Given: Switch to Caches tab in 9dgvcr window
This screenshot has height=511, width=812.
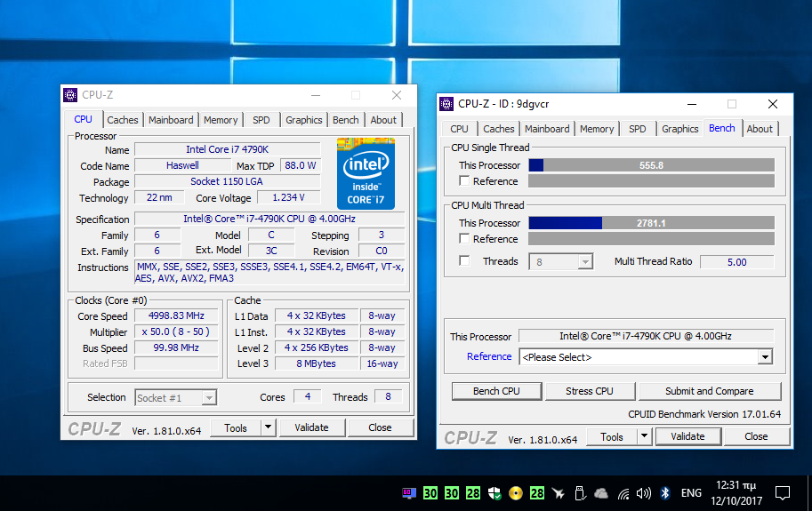Looking at the screenshot, I should click(x=499, y=129).
